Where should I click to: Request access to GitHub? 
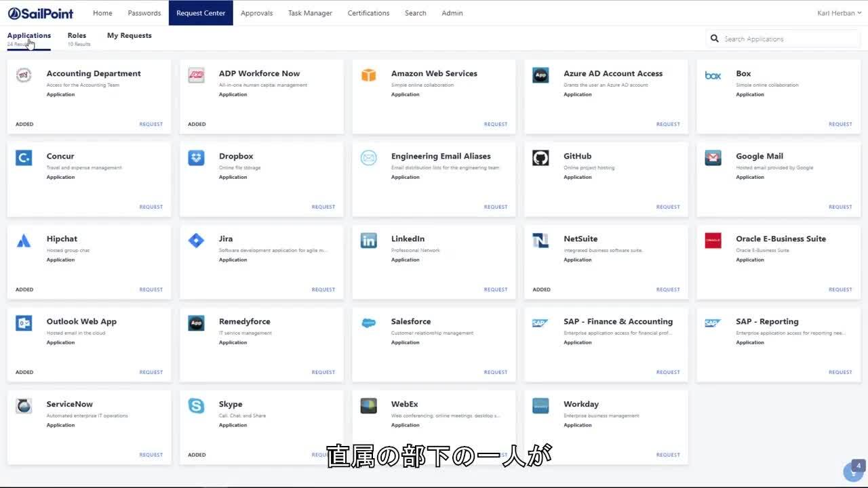click(668, 207)
